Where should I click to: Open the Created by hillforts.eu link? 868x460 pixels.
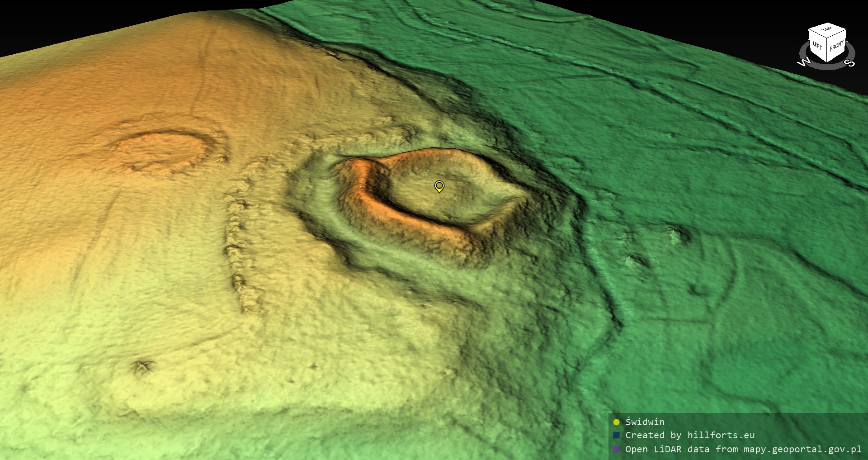click(689, 436)
